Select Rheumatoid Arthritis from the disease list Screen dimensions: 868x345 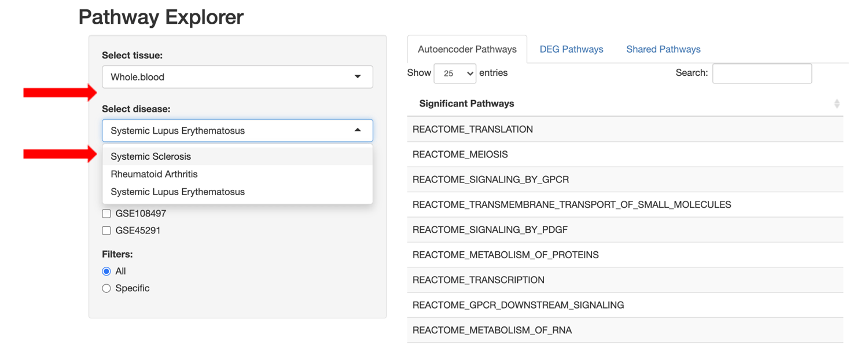[x=154, y=174]
